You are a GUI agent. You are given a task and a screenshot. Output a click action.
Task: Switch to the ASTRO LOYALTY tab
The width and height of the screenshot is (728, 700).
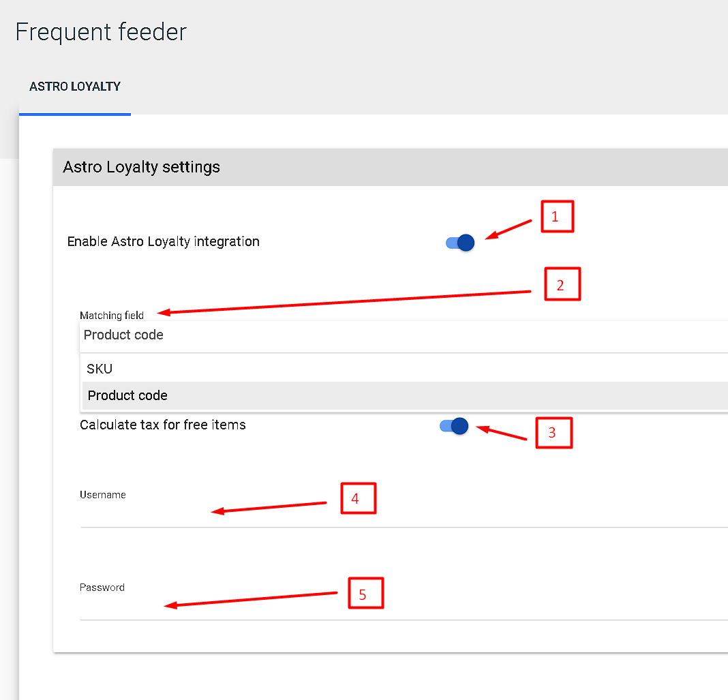(x=75, y=87)
